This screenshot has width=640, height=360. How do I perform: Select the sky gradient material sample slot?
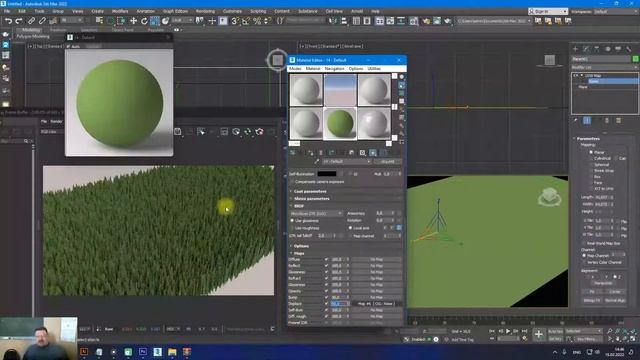coord(340,90)
